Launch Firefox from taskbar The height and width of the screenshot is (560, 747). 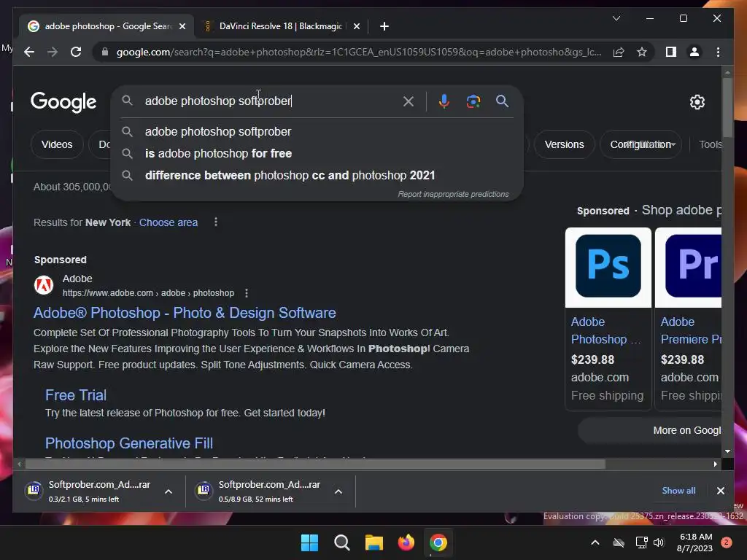406,542
